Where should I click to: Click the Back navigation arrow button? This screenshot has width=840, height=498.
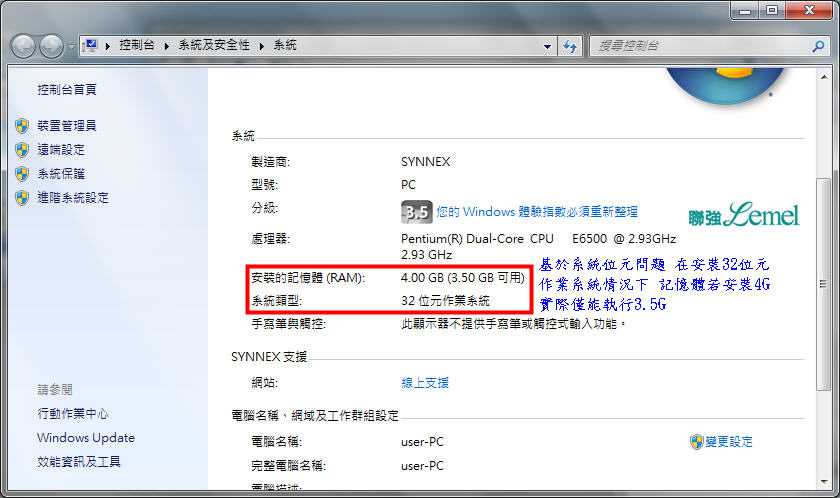24,46
